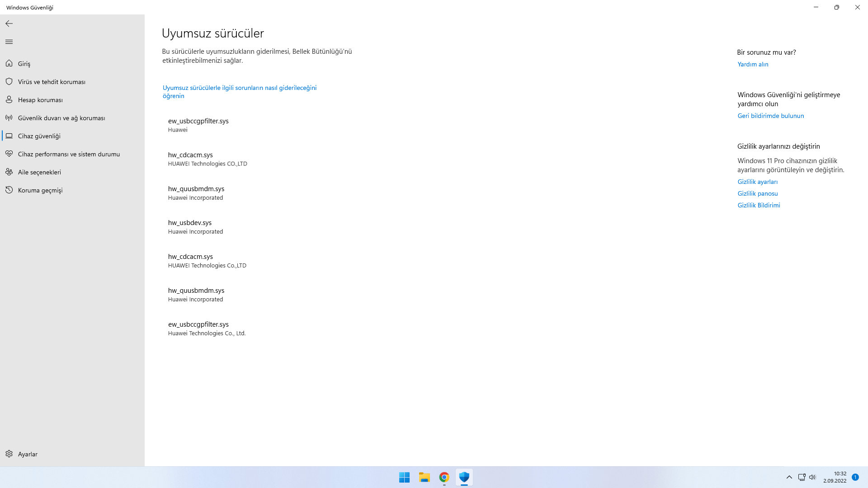Open Koruma geçmişi history
This screenshot has height=488, width=868.
click(72, 190)
